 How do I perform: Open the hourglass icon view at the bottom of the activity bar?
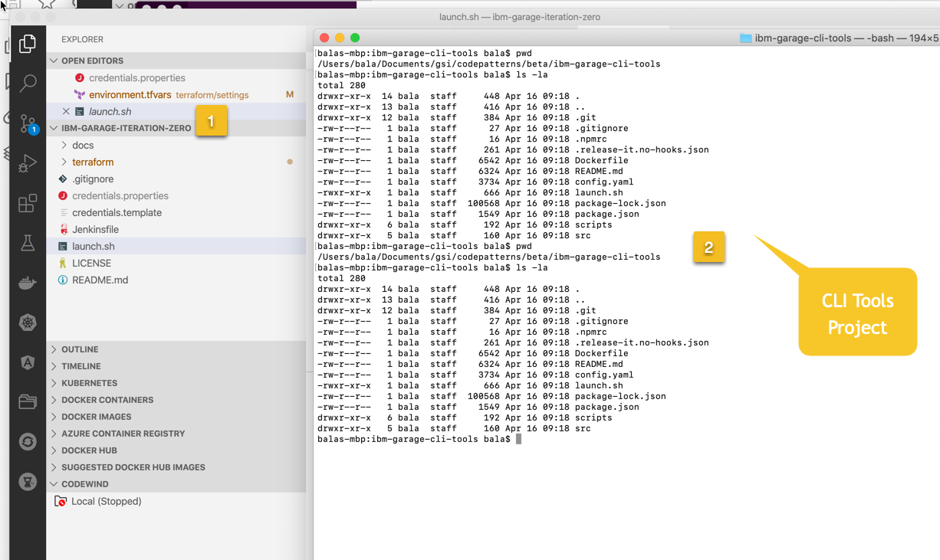[x=28, y=481]
